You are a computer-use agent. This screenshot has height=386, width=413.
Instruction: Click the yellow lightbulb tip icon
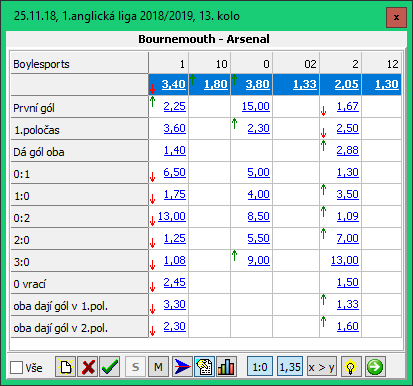click(x=351, y=367)
